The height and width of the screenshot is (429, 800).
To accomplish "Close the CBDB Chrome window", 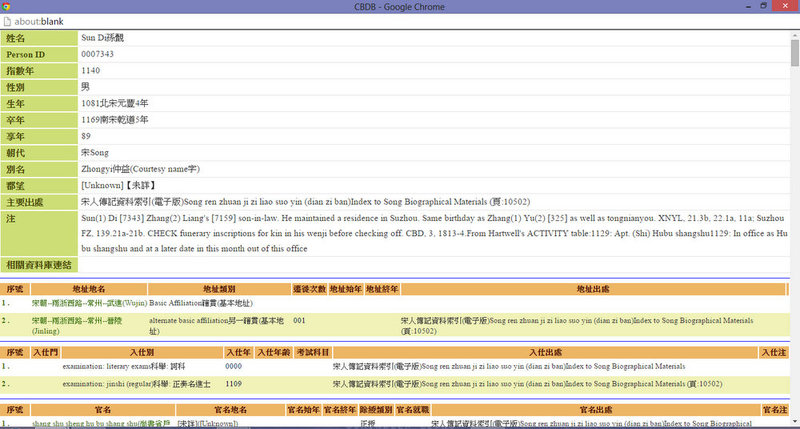I will tap(785, 6).
